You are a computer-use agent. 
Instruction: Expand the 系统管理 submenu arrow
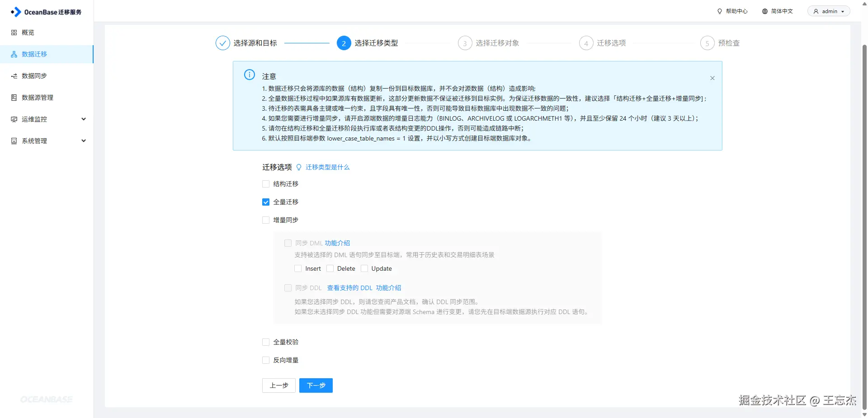click(x=84, y=141)
